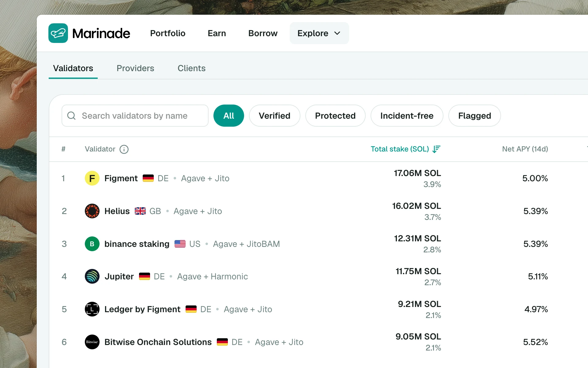Screen dimensions: 588x368
Task: Click Ledger by Figment's 4.97% APY
Action: click(x=536, y=309)
